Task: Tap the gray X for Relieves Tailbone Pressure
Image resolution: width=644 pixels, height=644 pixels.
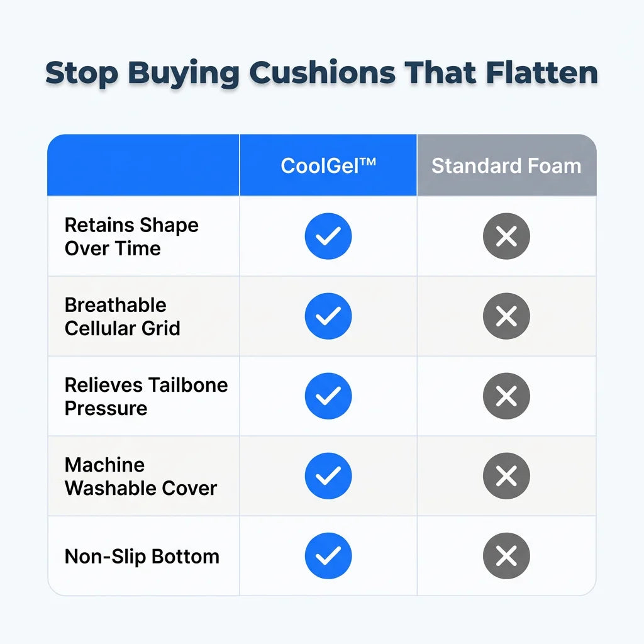Action: (x=506, y=396)
